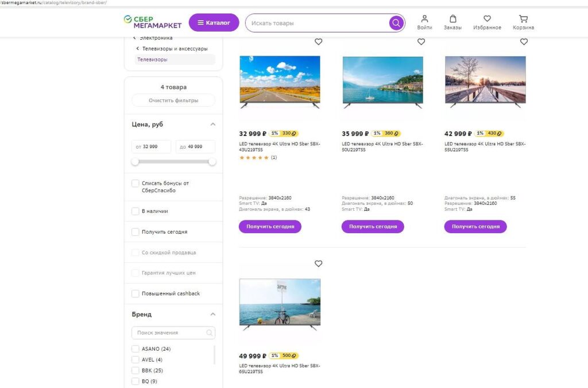Open LED телевизор SBX-50U219TSS title link

point(382,146)
